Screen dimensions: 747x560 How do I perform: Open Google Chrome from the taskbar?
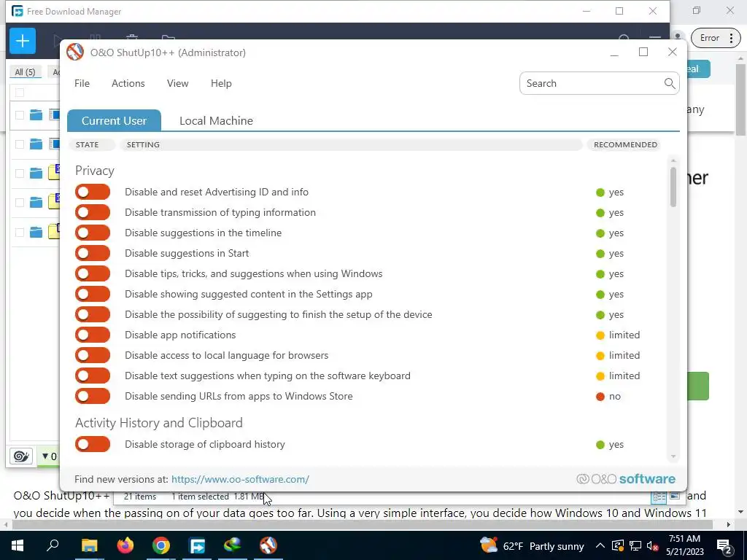tap(161, 545)
